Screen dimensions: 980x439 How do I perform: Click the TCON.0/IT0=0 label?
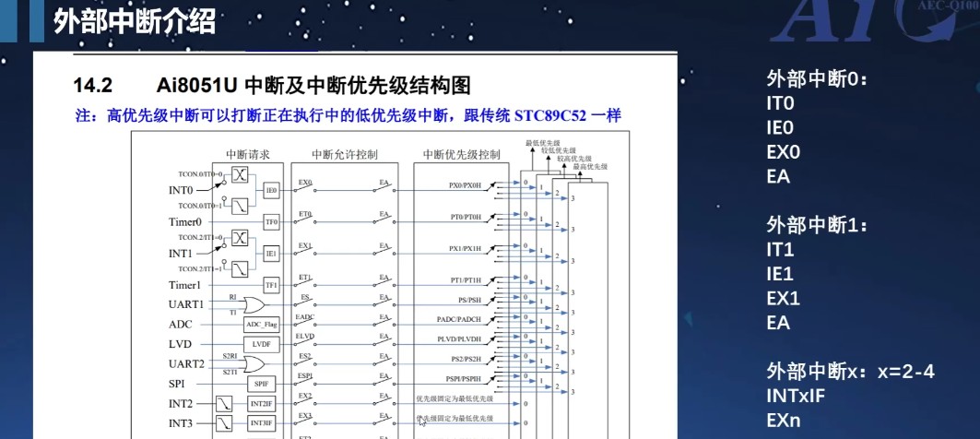[x=200, y=174]
